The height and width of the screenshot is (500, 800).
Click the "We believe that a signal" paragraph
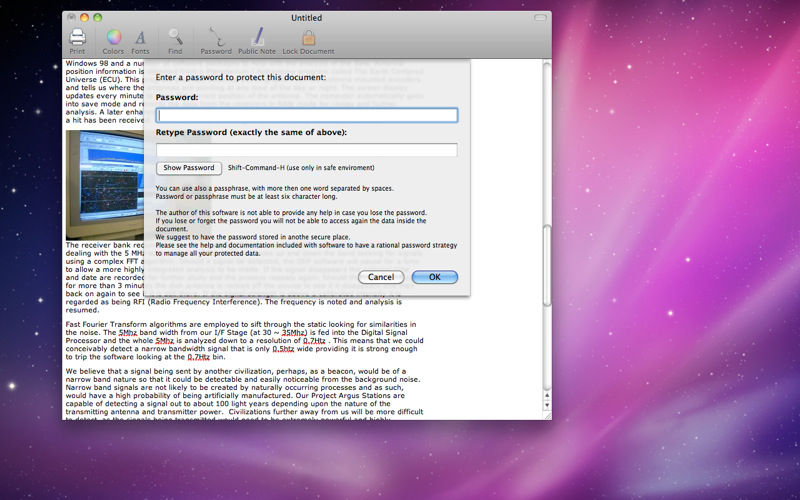point(244,394)
